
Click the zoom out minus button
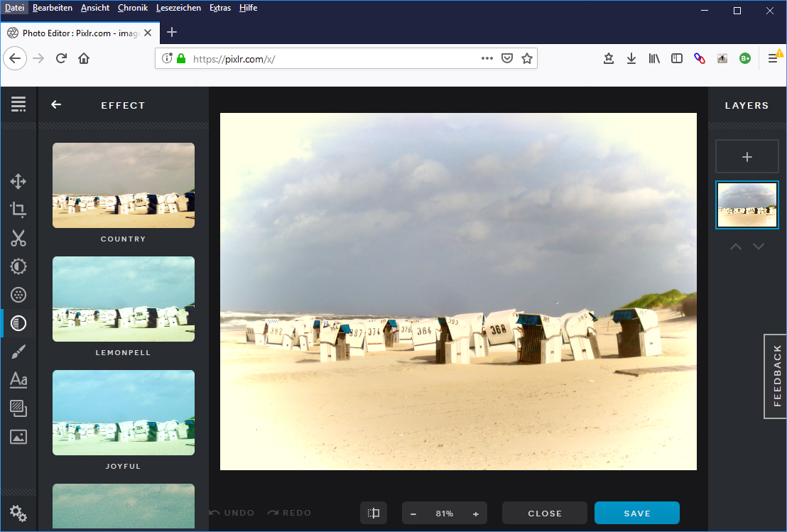click(413, 514)
